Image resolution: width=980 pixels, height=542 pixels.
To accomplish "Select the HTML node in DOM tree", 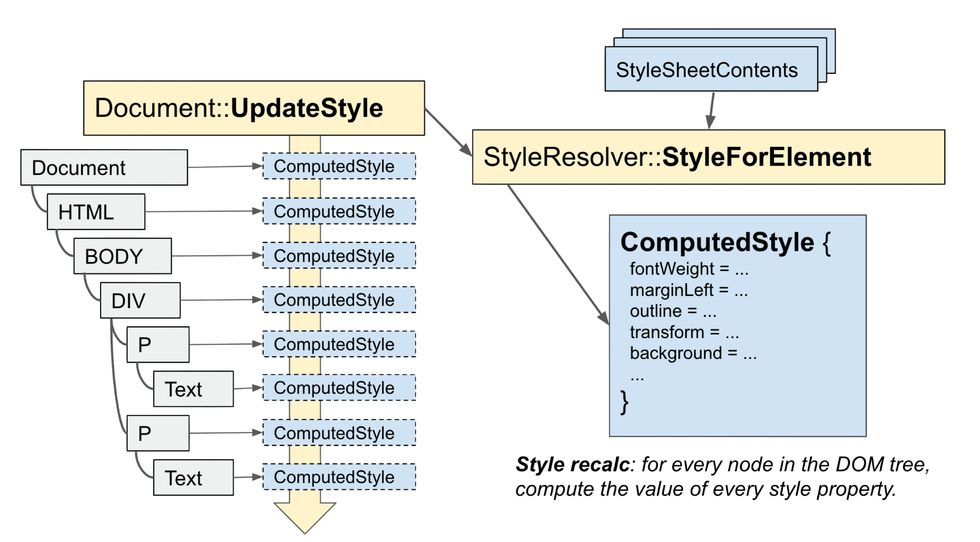I will tap(96, 212).
